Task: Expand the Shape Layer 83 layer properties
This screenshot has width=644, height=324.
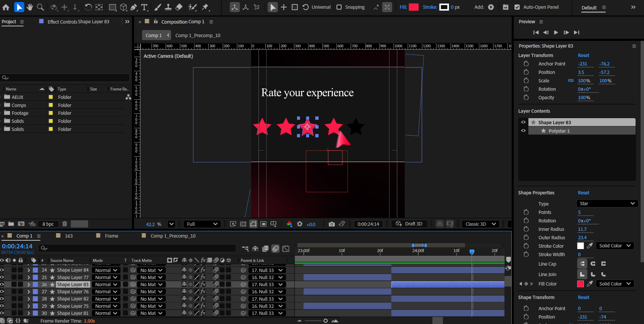Action: pos(29,285)
